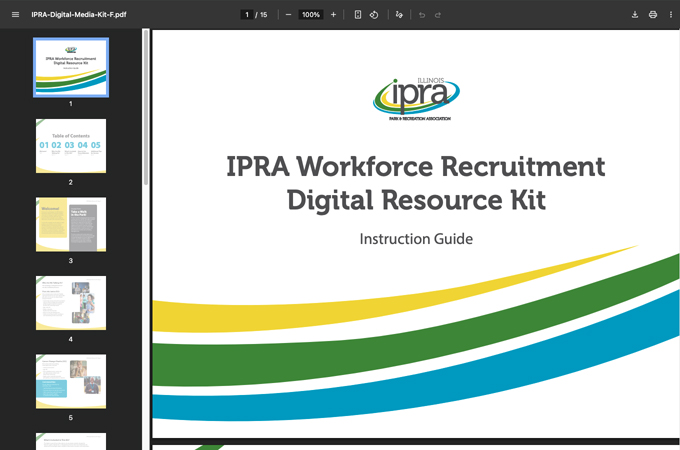Click the zoom in plus button

(x=333, y=15)
